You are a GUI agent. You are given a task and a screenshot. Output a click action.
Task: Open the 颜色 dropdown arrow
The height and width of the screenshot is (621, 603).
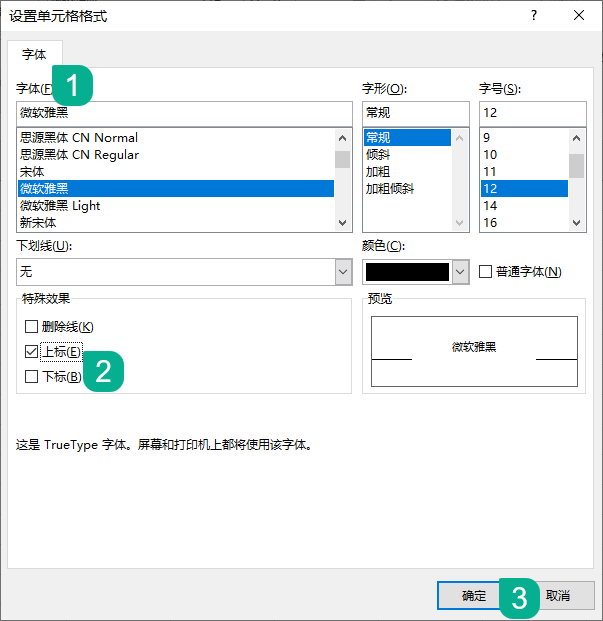pyautogui.click(x=460, y=272)
